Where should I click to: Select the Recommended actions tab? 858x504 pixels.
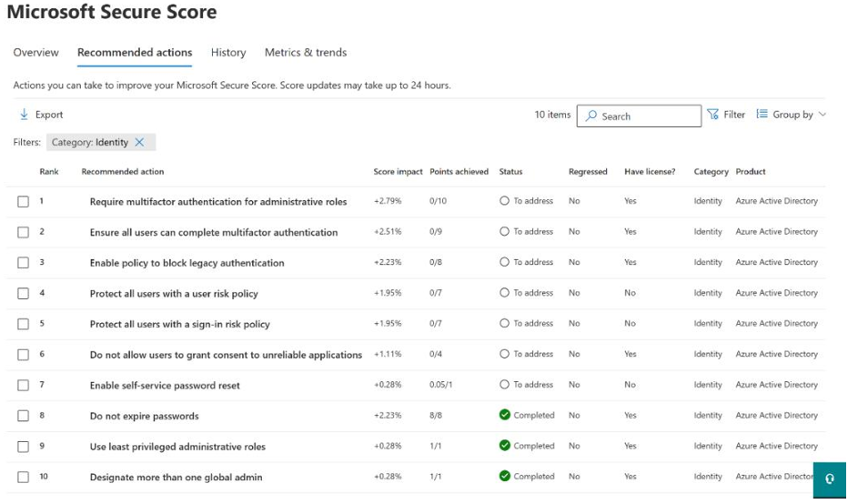(135, 53)
